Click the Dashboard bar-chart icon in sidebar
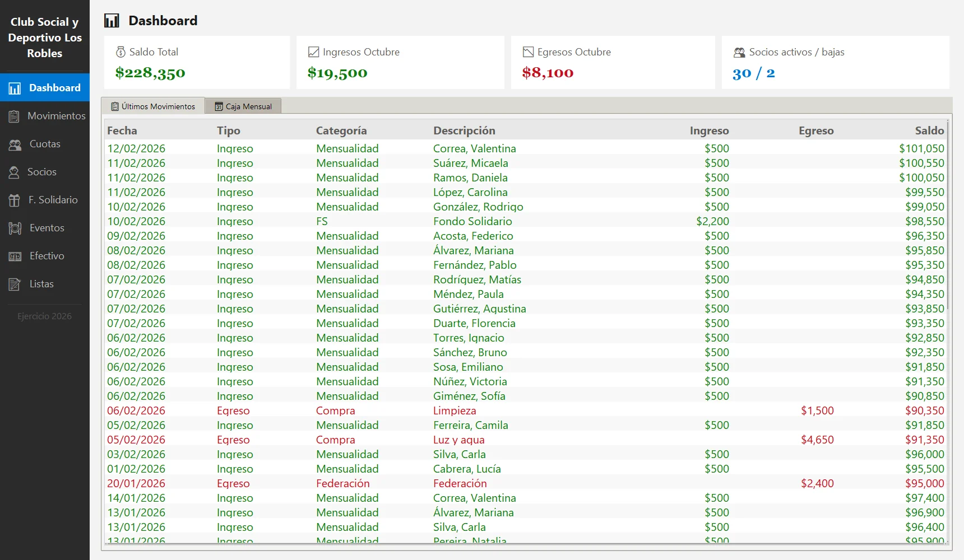The width and height of the screenshot is (964, 560). point(15,88)
